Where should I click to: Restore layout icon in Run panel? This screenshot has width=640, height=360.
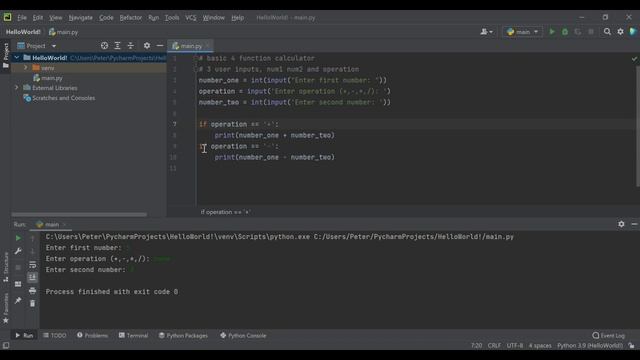point(18,284)
